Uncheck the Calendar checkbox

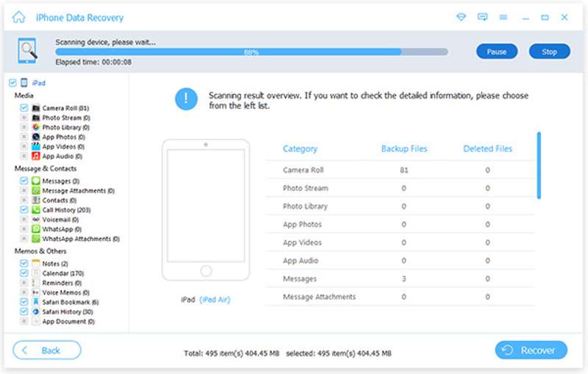[x=24, y=273]
